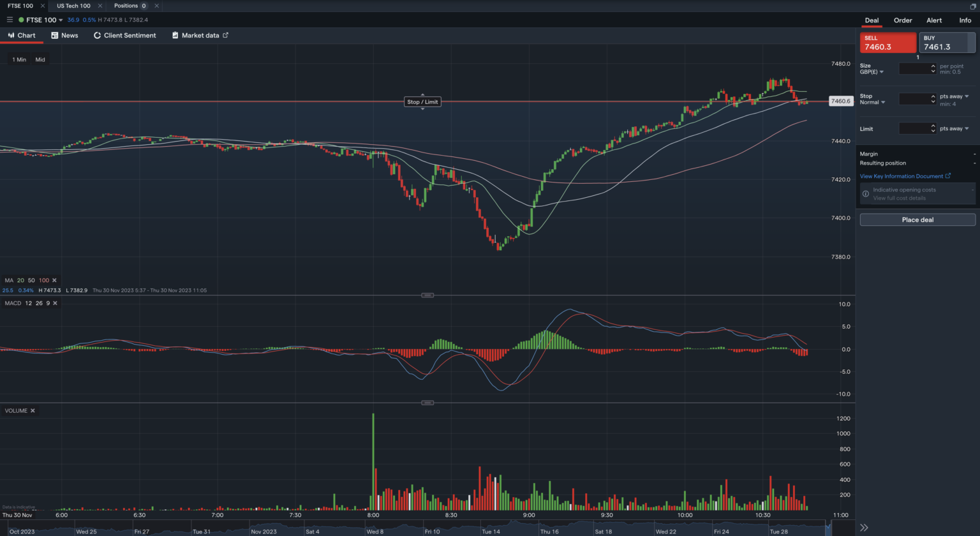Select the SELL 7460.3 direction
Image resolution: width=980 pixels, height=536 pixels.
[887, 43]
